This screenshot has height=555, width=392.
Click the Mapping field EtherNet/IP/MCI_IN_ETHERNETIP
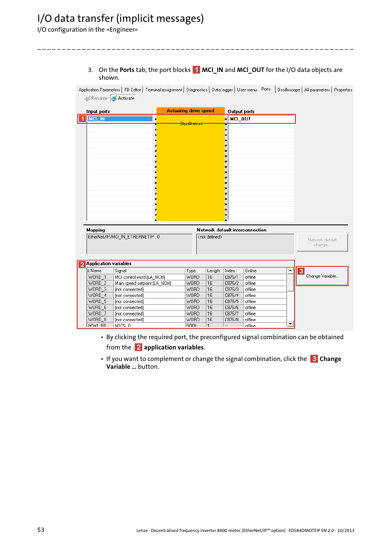point(139,244)
